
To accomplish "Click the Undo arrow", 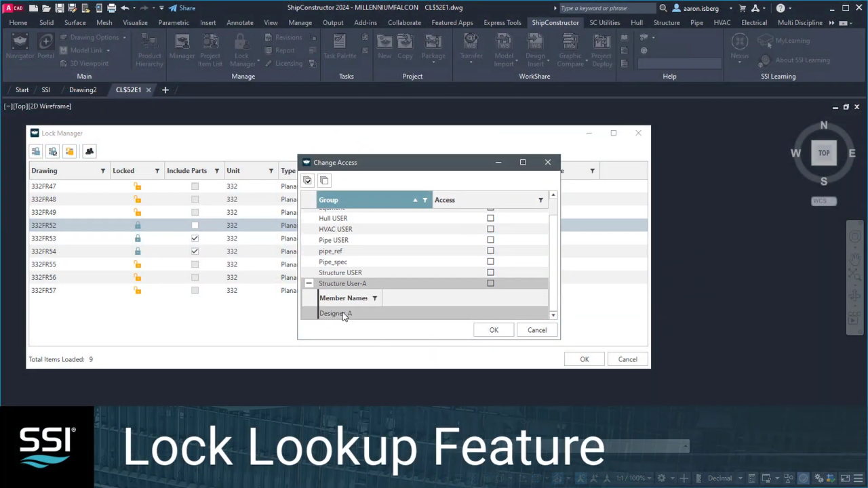I will click(x=125, y=8).
